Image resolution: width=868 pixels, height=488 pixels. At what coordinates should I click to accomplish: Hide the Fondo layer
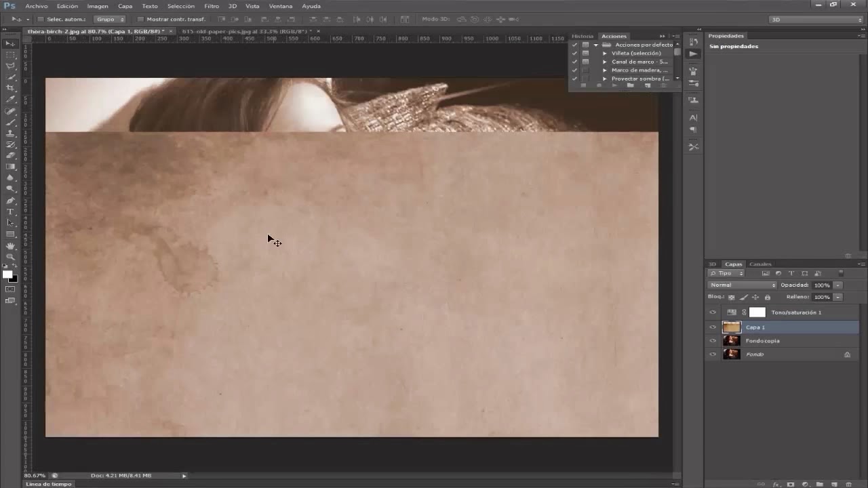click(x=712, y=354)
